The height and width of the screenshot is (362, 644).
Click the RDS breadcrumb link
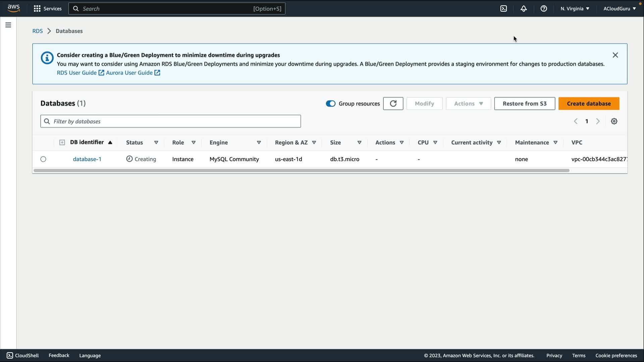pos(38,31)
